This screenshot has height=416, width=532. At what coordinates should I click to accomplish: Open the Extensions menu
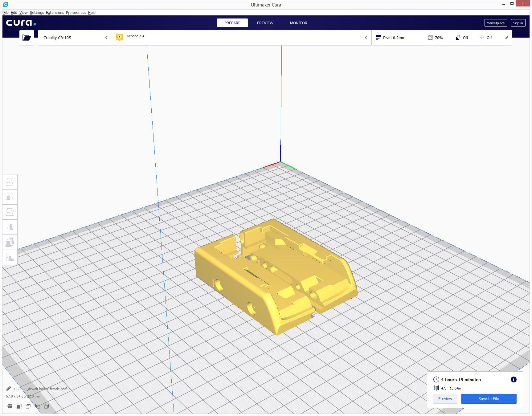[x=55, y=12]
